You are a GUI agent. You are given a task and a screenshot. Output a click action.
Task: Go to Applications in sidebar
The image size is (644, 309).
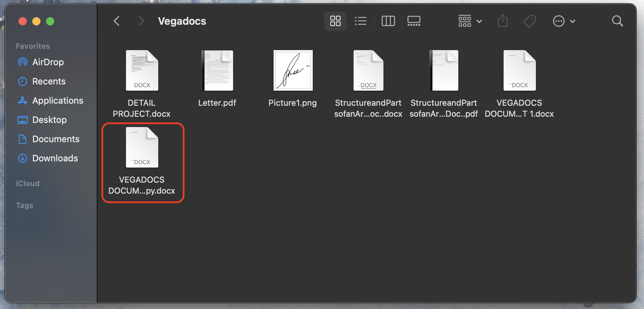[x=57, y=101]
